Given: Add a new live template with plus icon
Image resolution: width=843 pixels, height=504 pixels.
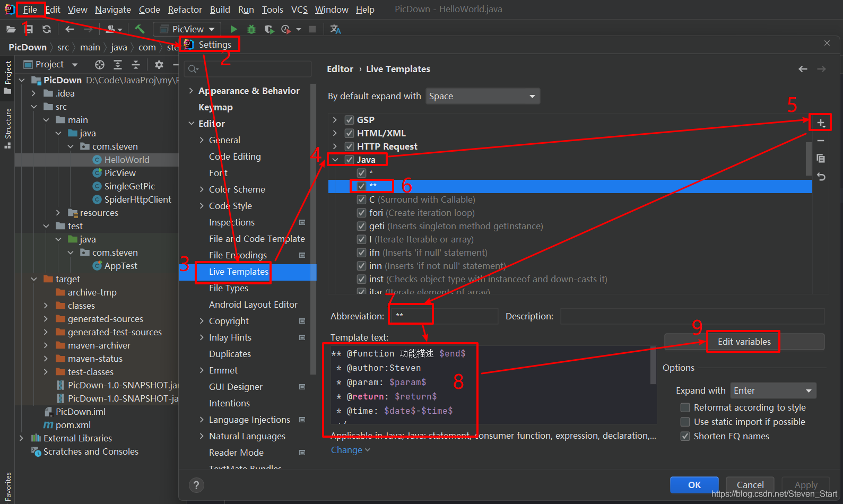Looking at the screenshot, I should 821,123.
